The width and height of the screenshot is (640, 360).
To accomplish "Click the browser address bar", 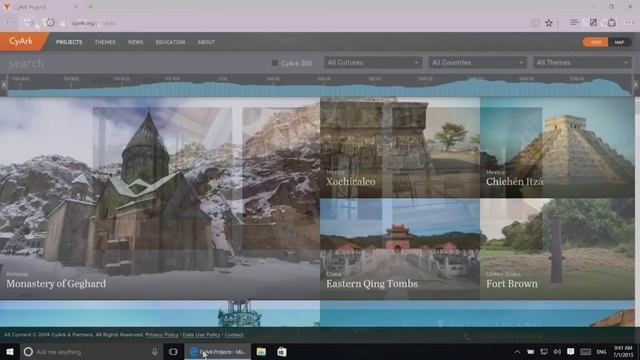I will (294, 23).
